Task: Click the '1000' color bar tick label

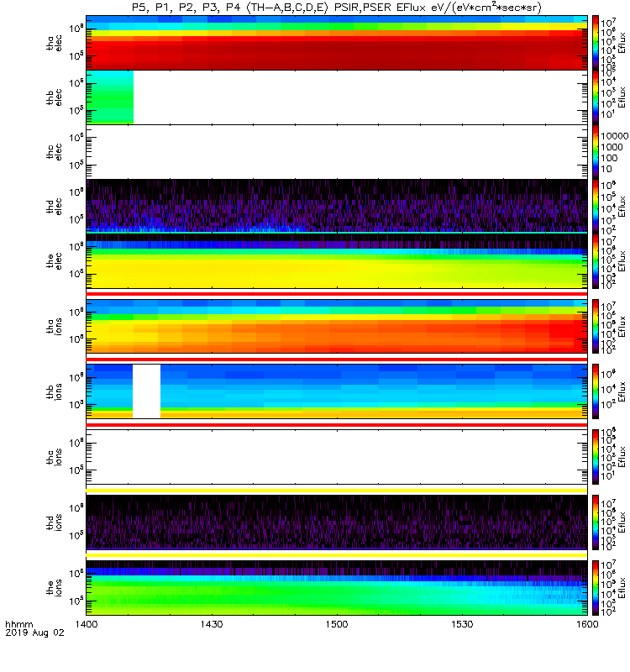Action: tap(612, 147)
